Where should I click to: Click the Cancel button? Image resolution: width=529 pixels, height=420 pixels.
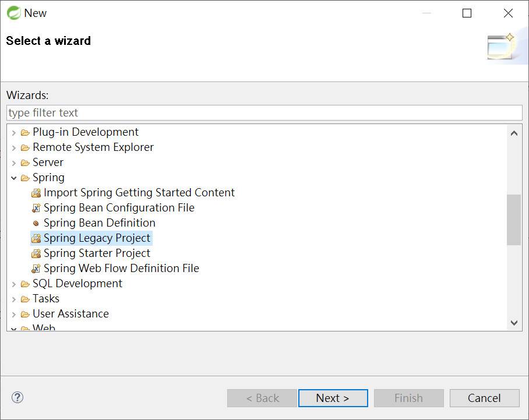pyautogui.click(x=484, y=398)
